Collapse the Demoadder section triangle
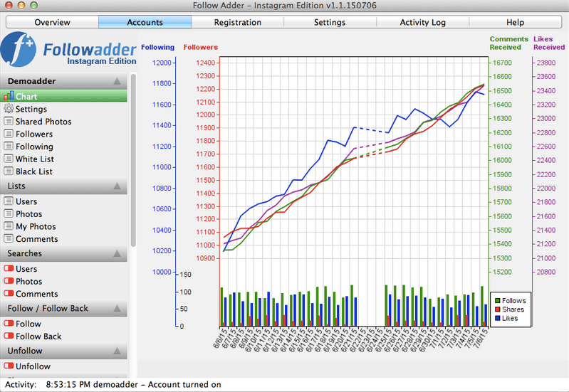 117,81
